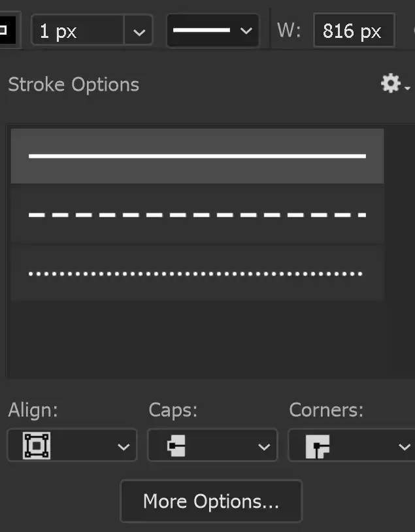Expand the Caps dropdown
The height and width of the screenshot is (532, 415).
265,445
